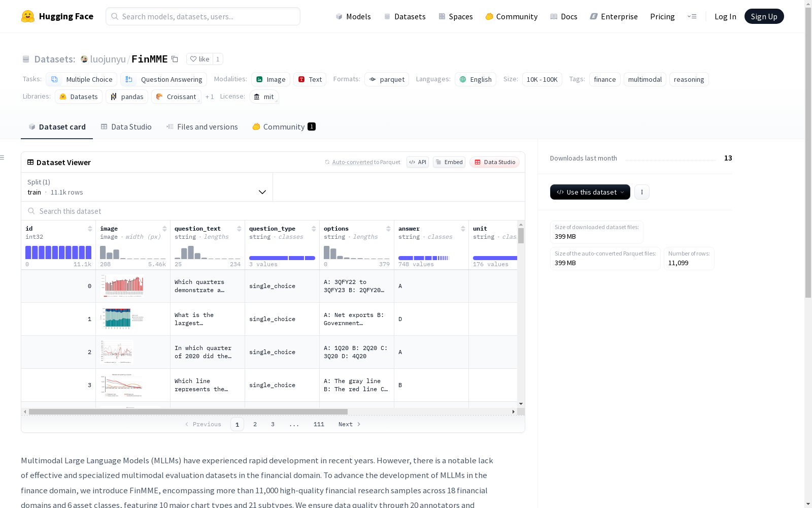Click the Log In link

tap(725, 16)
